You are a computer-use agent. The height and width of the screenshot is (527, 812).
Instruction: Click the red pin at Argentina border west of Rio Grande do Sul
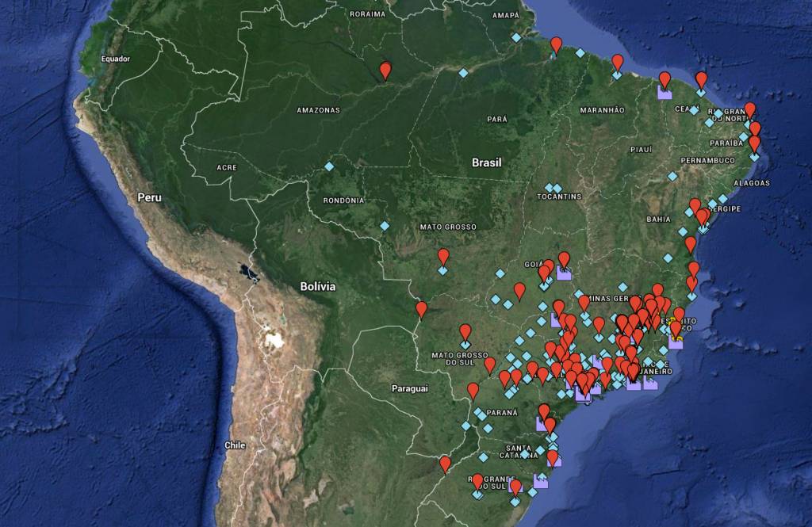click(x=446, y=464)
